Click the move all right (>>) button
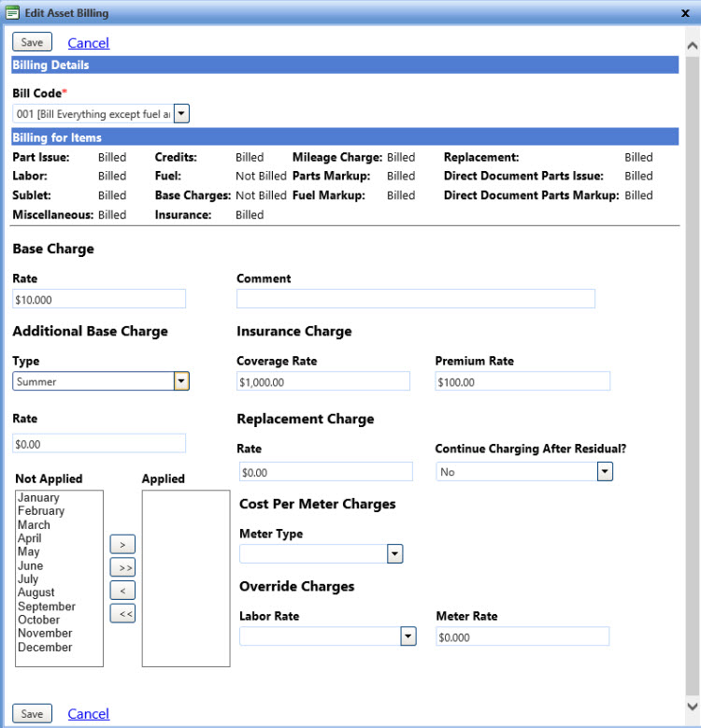The height and width of the screenshot is (728, 701). [x=122, y=567]
